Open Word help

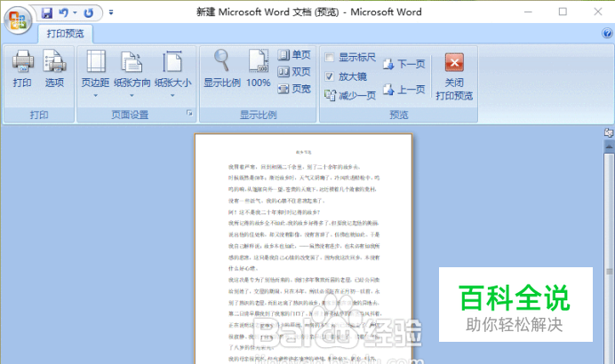click(607, 34)
